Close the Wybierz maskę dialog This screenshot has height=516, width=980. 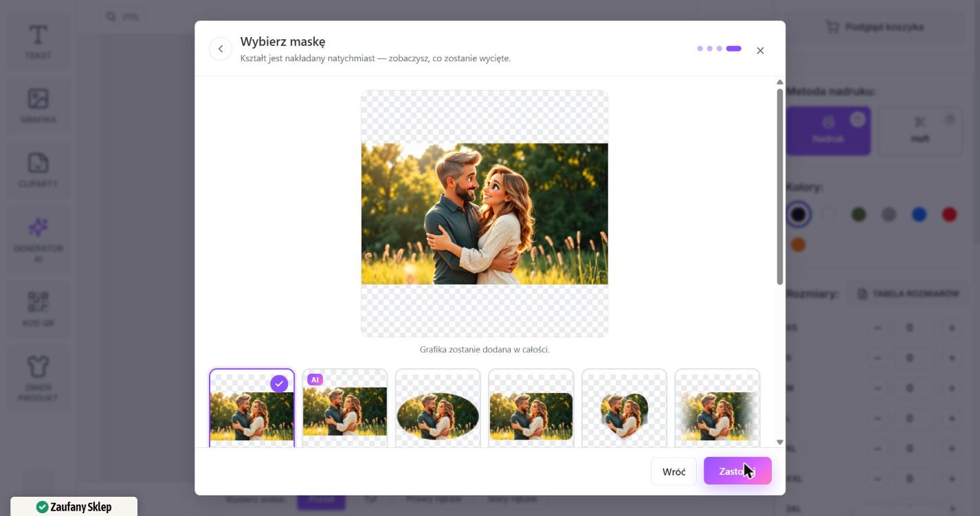[x=760, y=50]
